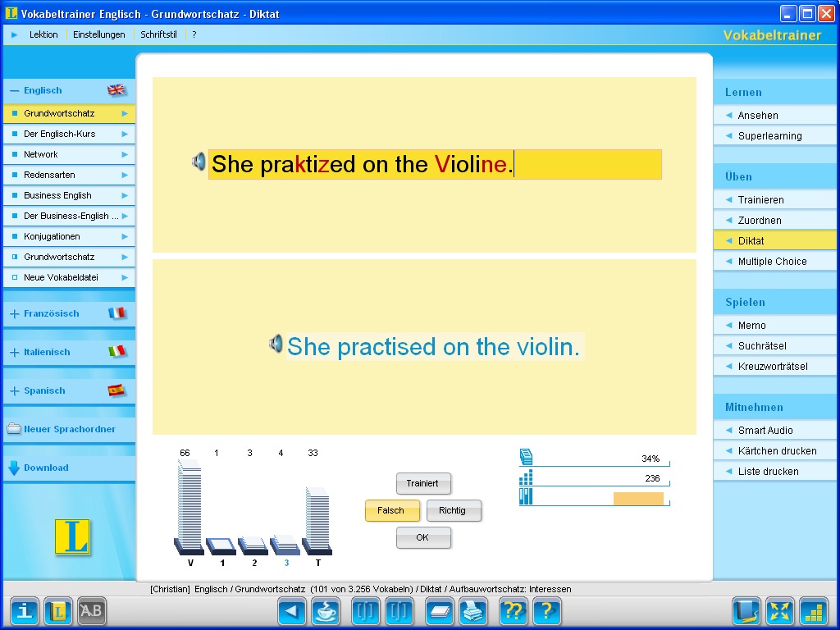Click the Trainiert button
The height and width of the screenshot is (630, 840).
tap(423, 483)
